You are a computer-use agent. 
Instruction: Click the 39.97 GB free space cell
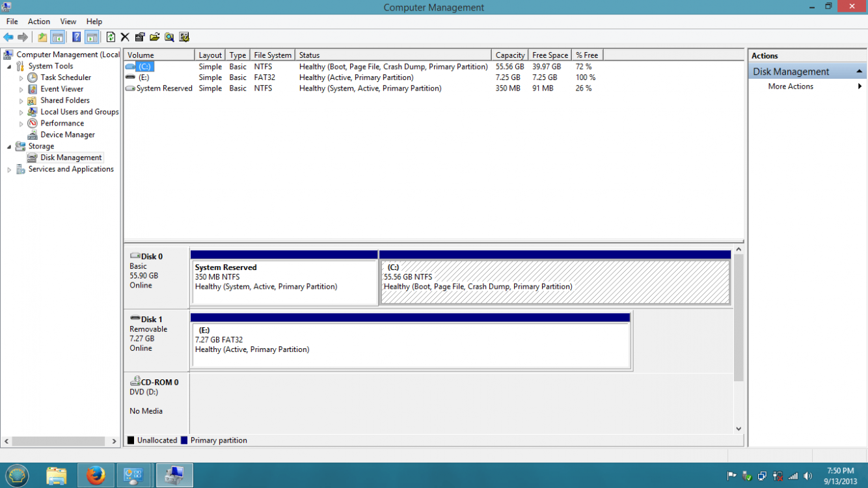547,66
